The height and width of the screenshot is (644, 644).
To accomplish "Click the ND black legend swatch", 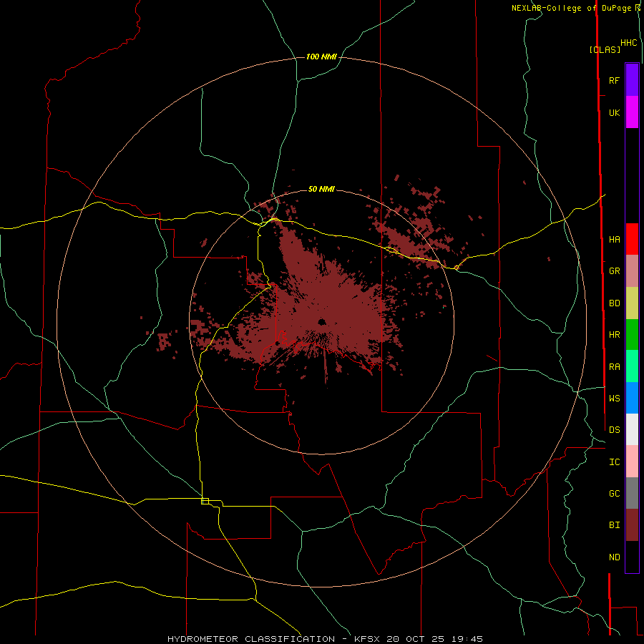I will click(632, 557).
